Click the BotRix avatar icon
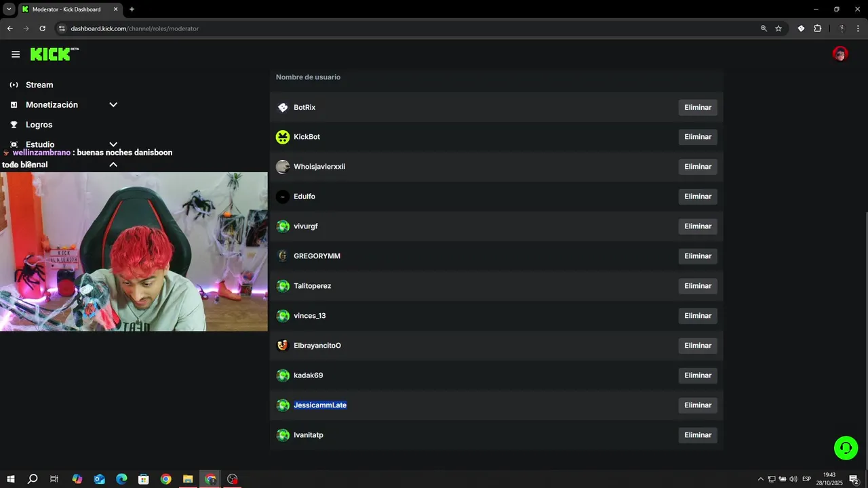The width and height of the screenshot is (868, 488). coord(283,107)
